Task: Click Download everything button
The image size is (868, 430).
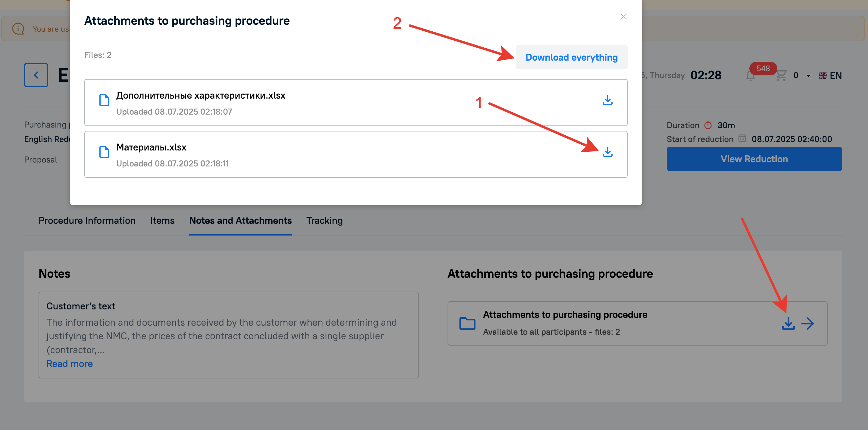Action: pyautogui.click(x=571, y=57)
